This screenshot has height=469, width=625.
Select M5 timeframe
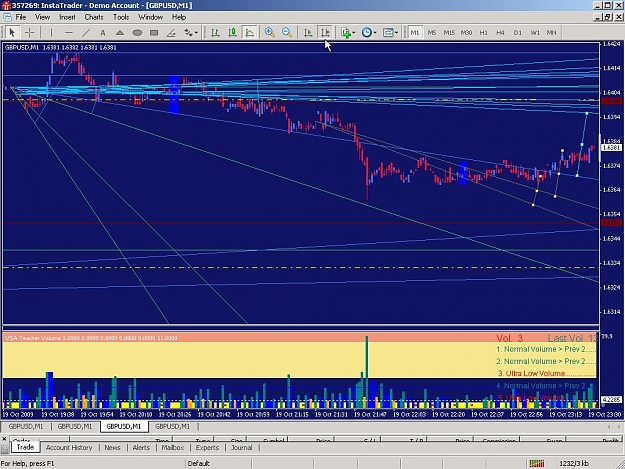(432, 33)
